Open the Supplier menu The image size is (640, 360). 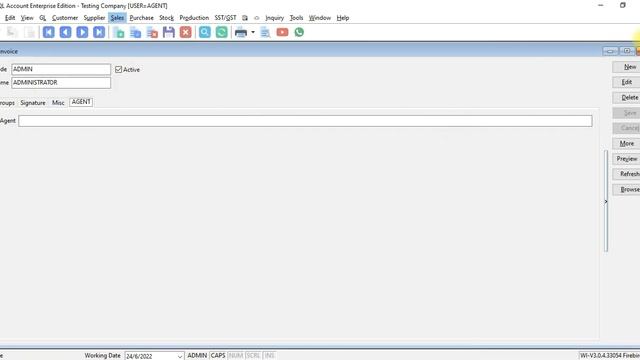[x=94, y=18]
